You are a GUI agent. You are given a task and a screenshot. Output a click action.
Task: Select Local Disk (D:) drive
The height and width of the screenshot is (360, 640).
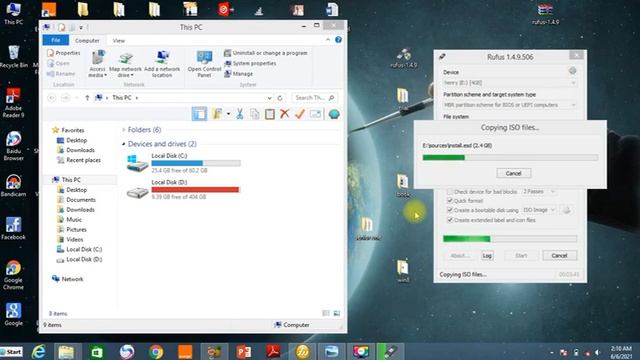(184, 189)
